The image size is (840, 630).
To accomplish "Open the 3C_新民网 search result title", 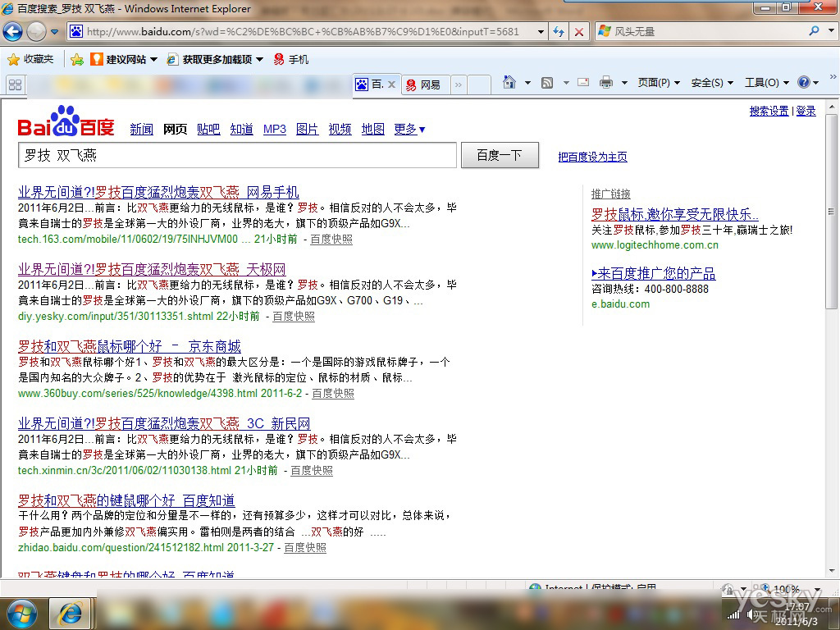I will pos(164,423).
